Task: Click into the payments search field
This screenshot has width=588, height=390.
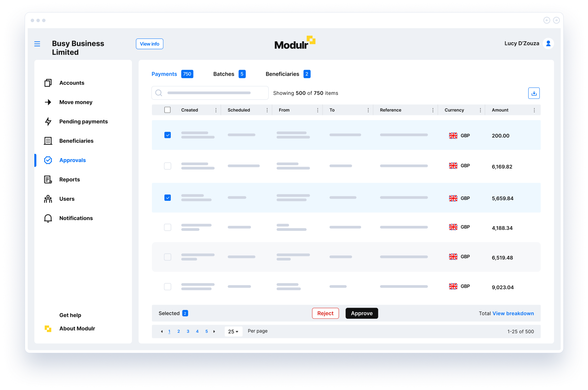Action: point(210,93)
